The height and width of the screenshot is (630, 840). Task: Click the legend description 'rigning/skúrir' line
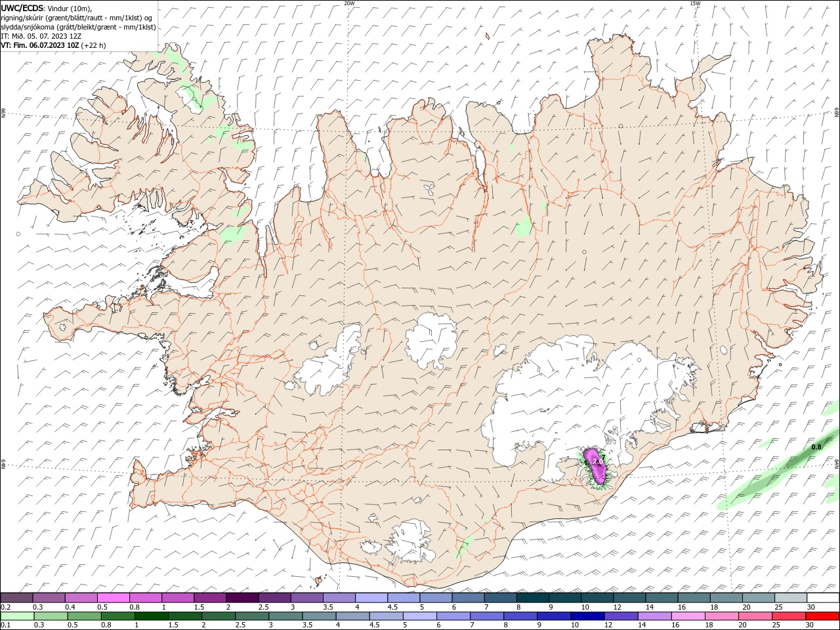click(77, 18)
